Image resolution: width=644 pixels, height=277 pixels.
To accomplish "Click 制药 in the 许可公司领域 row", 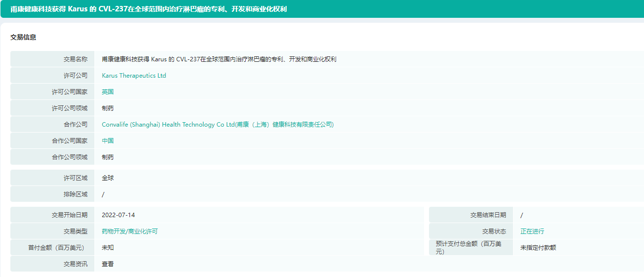I will (108, 108).
